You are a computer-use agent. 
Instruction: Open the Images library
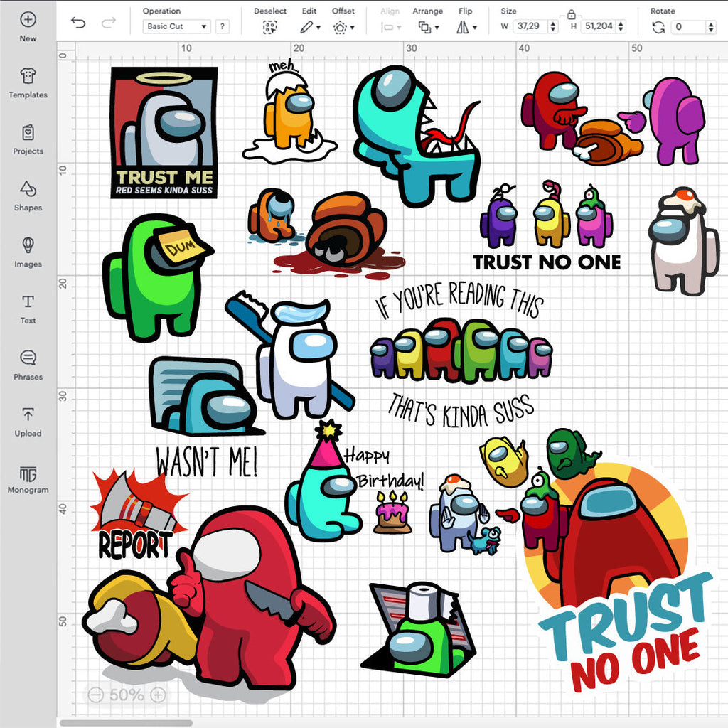coord(28,246)
